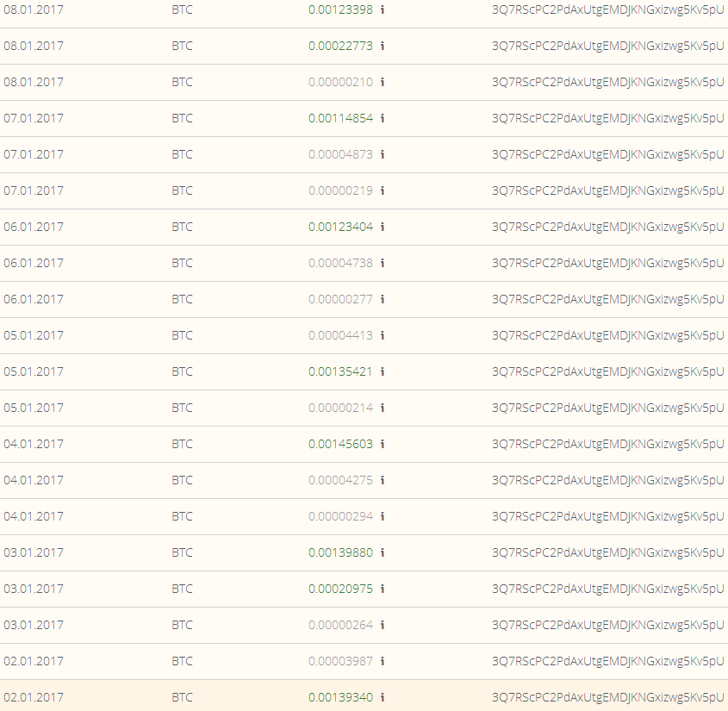Click info icon next to 0.00004275
Screen dimensions: 728x711
[x=383, y=481]
